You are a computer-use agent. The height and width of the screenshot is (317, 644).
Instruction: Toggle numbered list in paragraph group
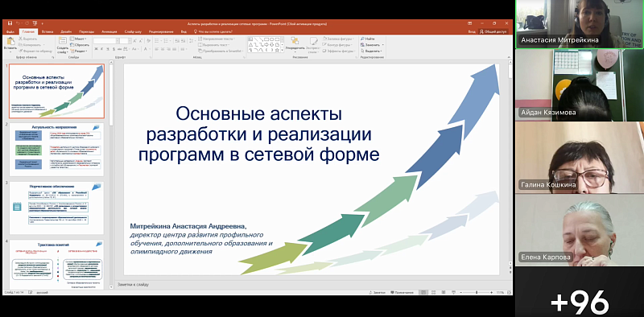point(165,41)
